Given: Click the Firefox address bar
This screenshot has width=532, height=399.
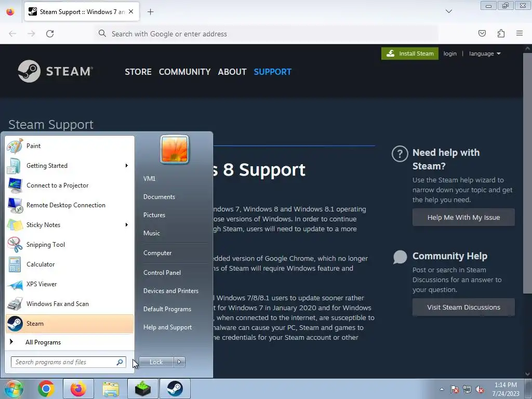Looking at the screenshot, I should pos(267,34).
